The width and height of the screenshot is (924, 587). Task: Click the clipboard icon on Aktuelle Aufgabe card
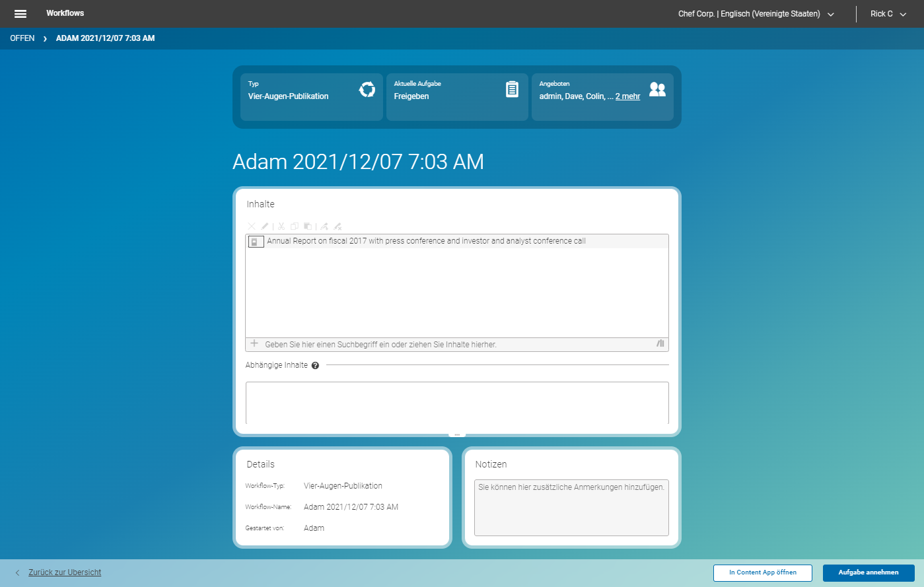(x=512, y=88)
